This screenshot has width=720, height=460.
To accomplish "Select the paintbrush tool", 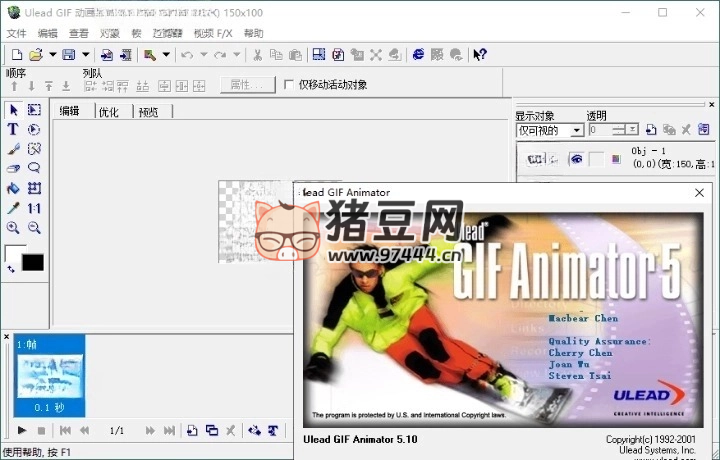I will click(13, 149).
